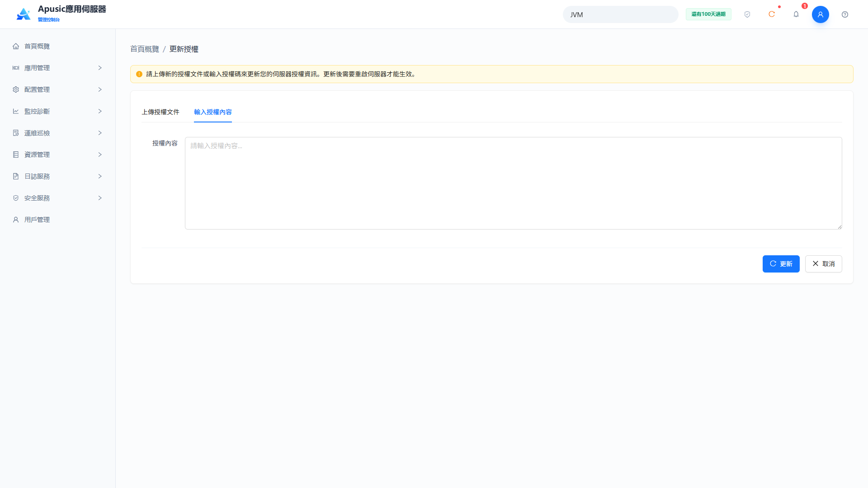Click the orange refresh icon in header
The width and height of the screenshot is (868, 488).
click(x=772, y=14)
